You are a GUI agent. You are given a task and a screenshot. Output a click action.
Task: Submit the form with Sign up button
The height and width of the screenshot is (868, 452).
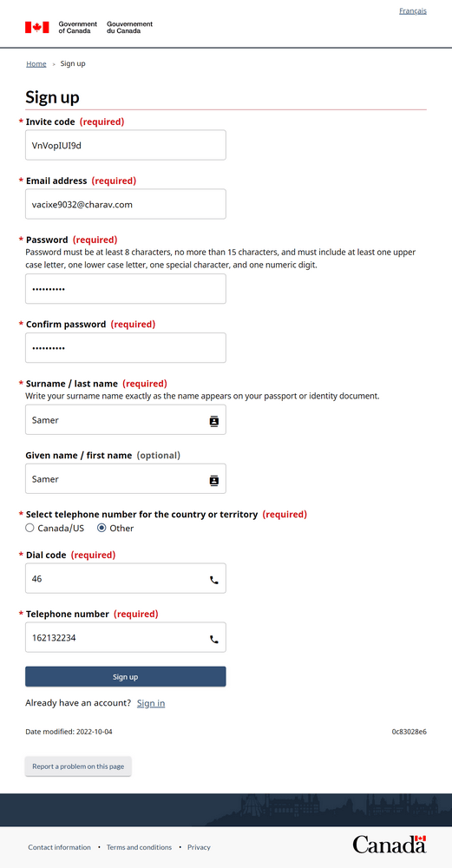126,676
